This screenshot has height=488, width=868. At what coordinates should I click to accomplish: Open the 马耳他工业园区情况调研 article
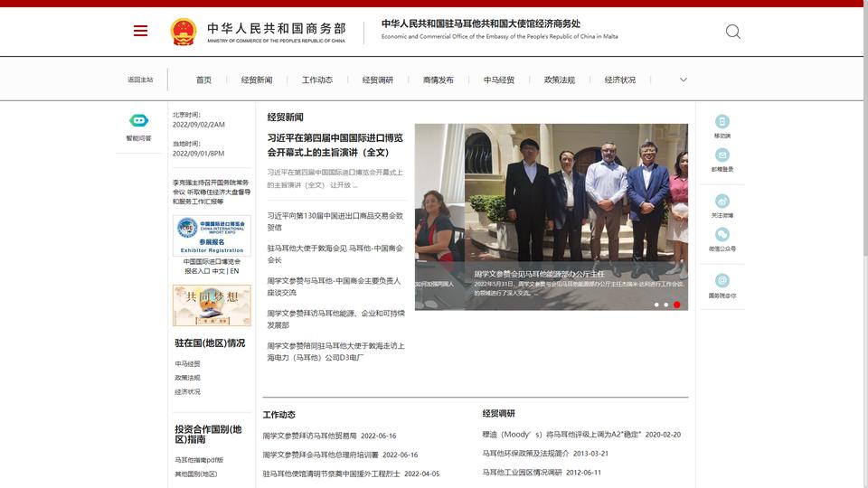522,473
